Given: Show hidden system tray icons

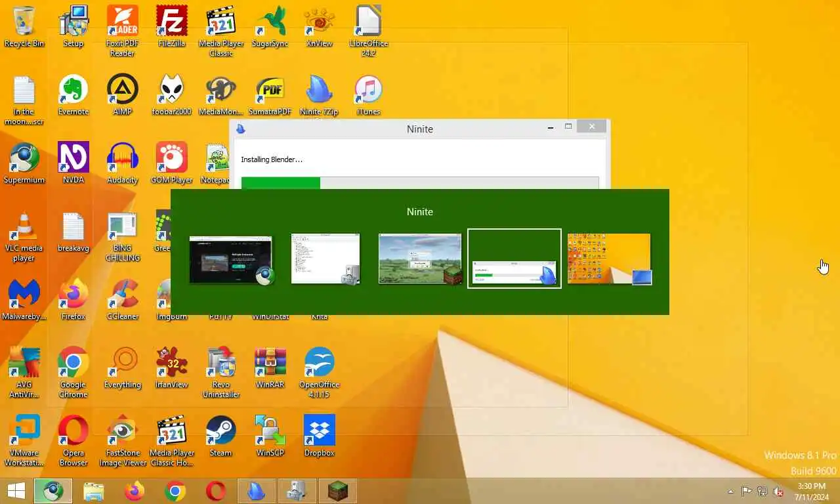Looking at the screenshot, I should point(730,492).
